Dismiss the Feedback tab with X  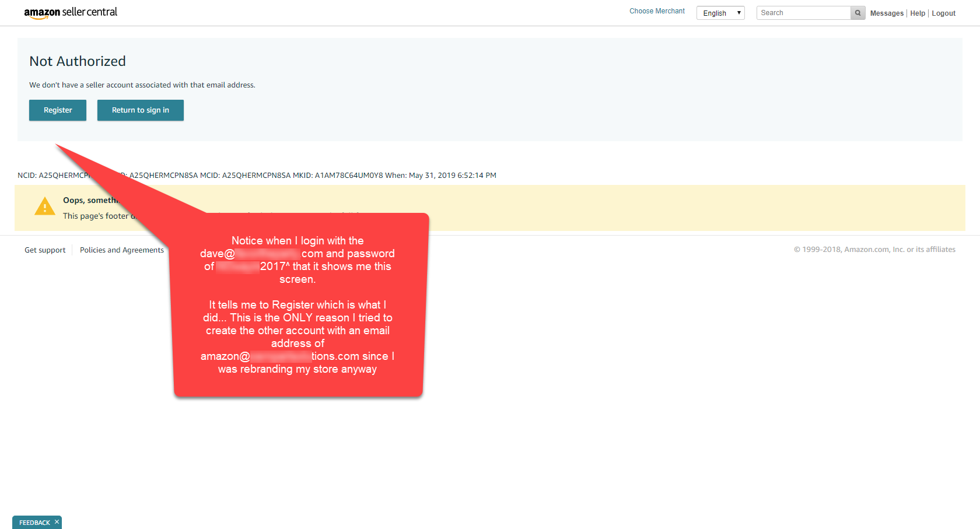(x=57, y=522)
